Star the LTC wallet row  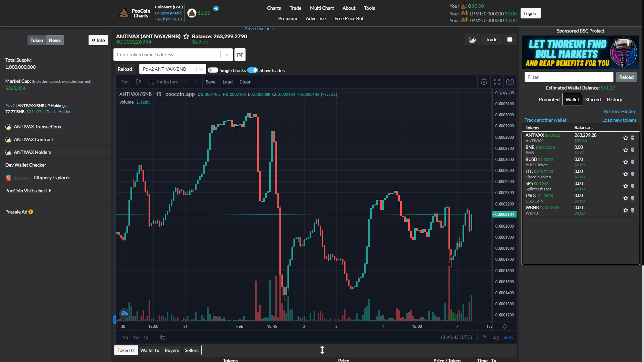626,174
